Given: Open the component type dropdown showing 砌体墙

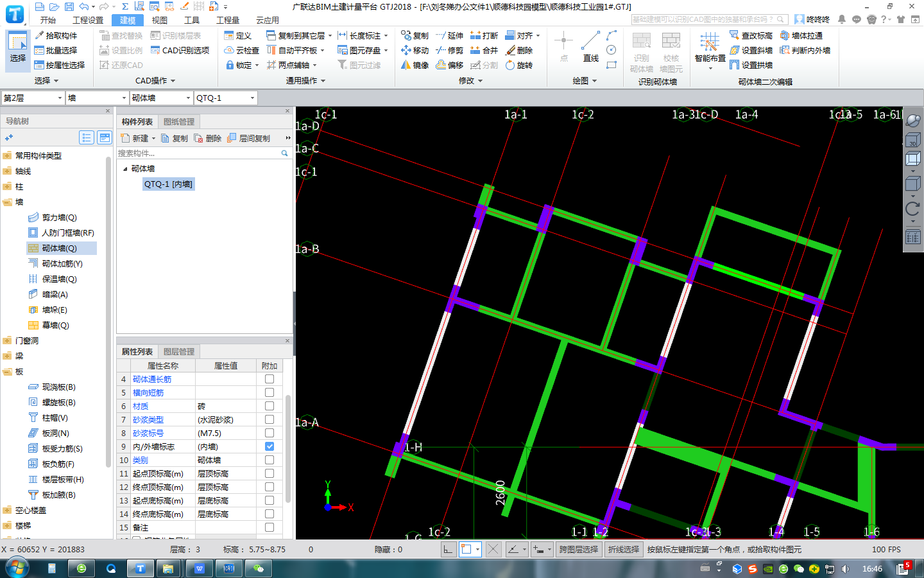Looking at the screenshot, I should [x=161, y=98].
